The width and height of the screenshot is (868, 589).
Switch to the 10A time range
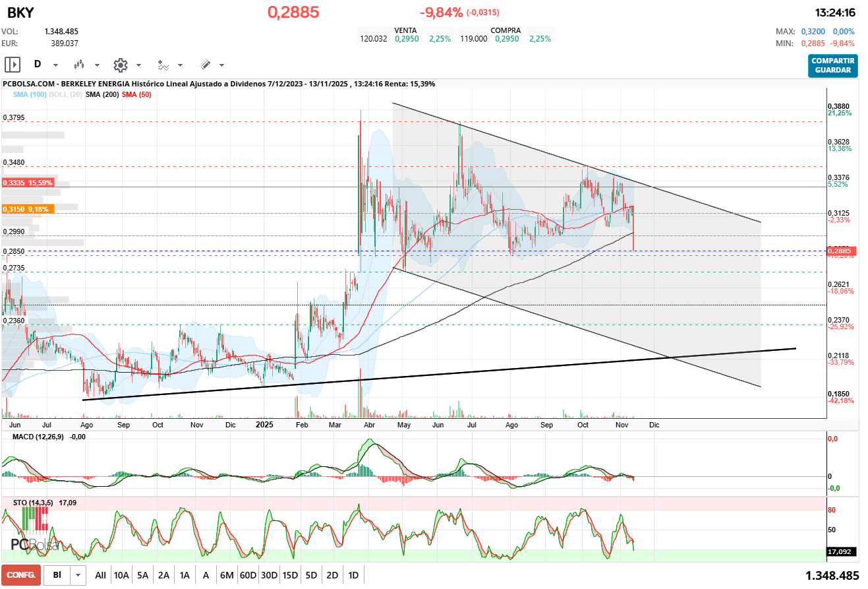click(x=121, y=575)
